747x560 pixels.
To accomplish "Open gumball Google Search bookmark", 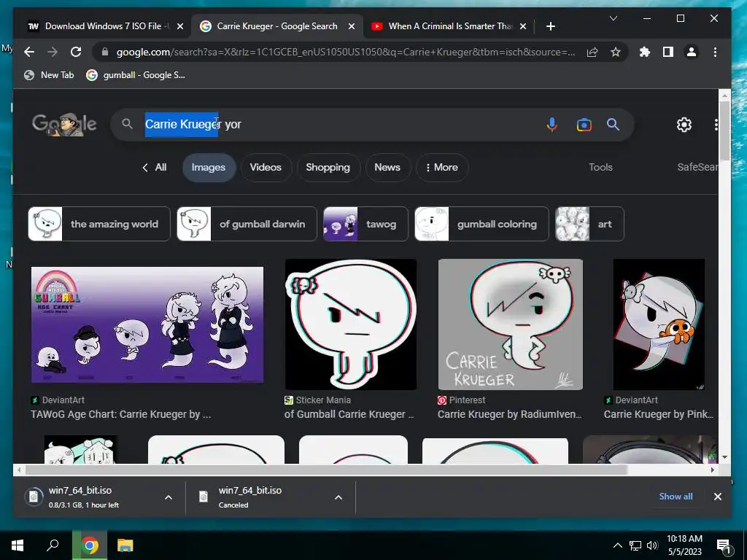I will click(136, 75).
